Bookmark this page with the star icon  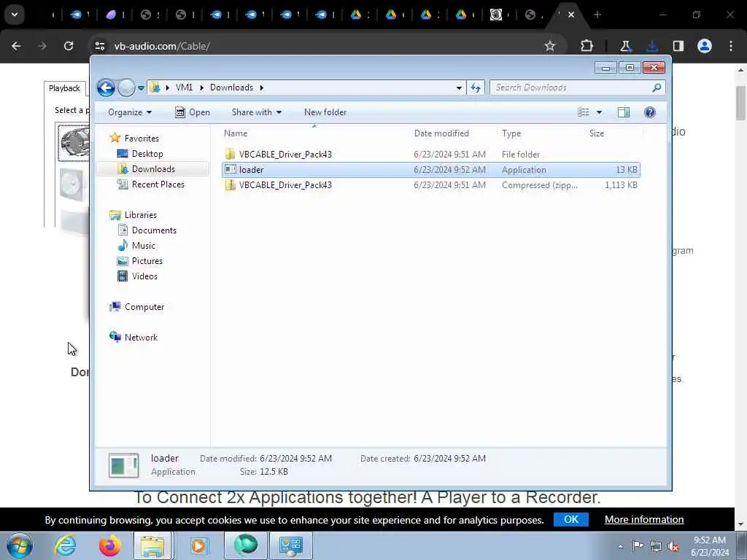550,46
